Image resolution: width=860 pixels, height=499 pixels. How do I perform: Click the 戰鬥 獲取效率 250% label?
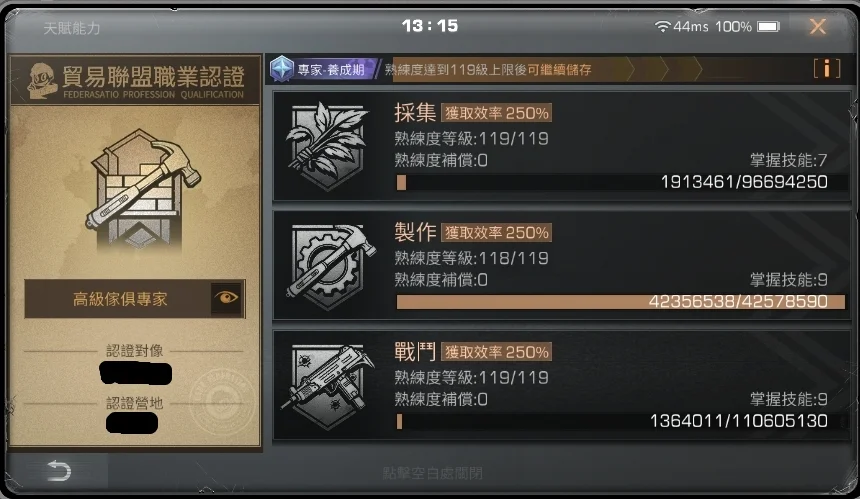[496, 352]
